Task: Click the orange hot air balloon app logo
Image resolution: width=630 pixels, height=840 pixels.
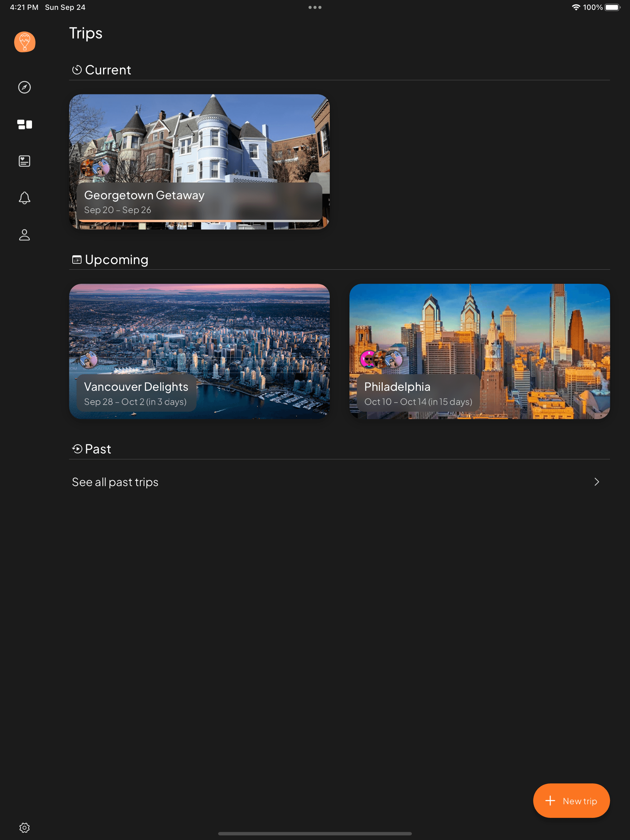Action: pos(24,42)
